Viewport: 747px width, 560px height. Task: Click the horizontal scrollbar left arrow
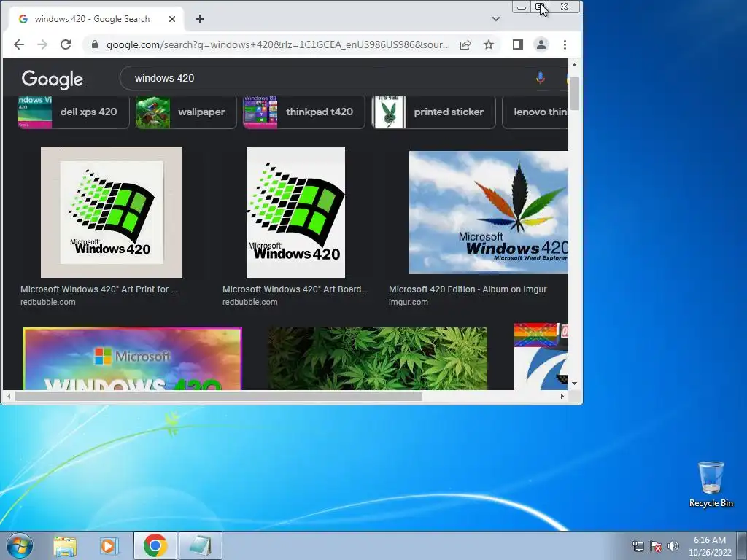pos(9,396)
